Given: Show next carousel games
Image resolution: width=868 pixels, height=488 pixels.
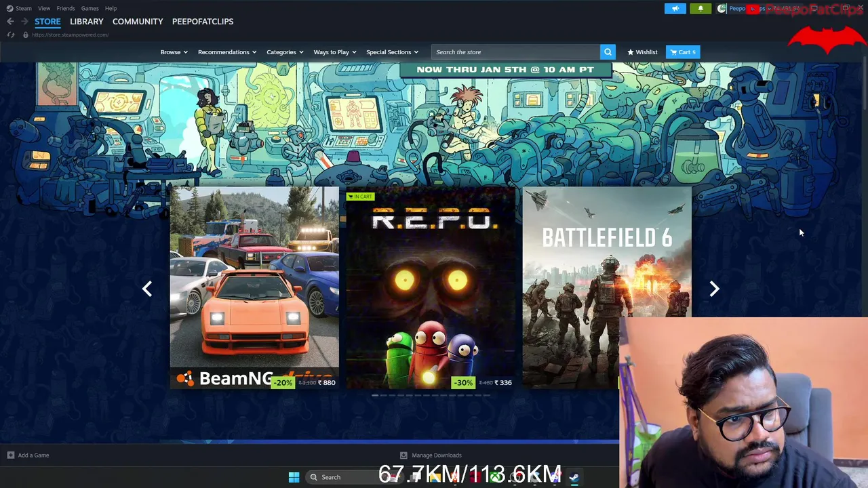Looking at the screenshot, I should (x=714, y=289).
